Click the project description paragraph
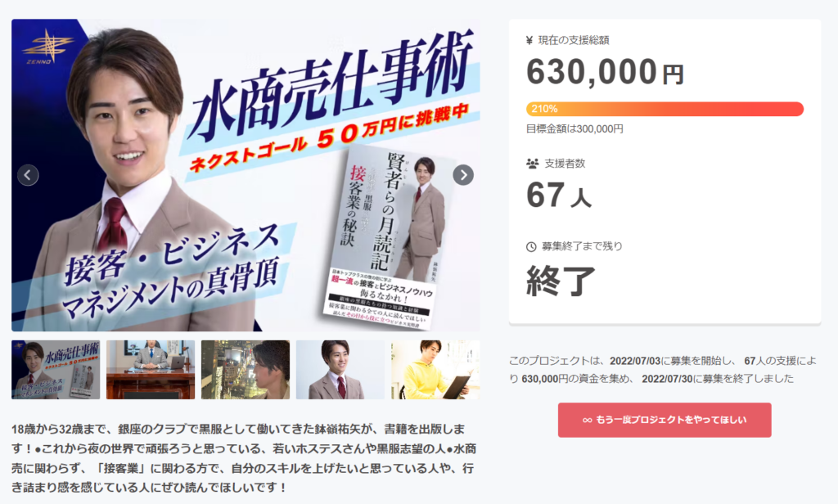Screen dimensions: 838x504 point(244,458)
